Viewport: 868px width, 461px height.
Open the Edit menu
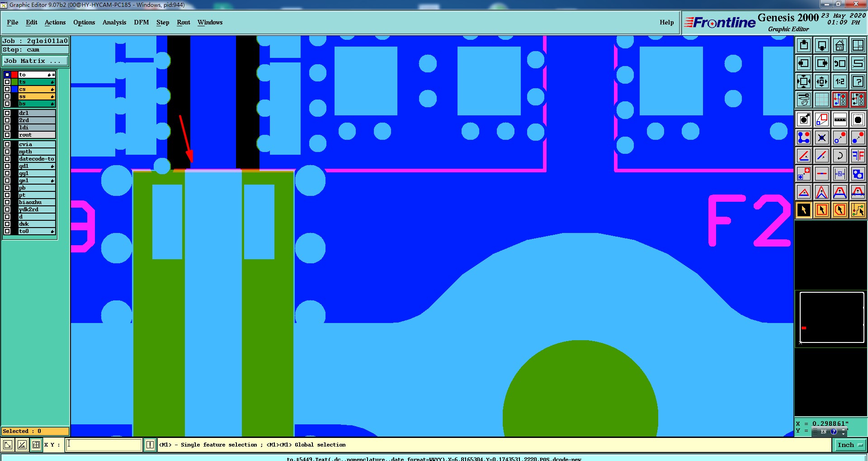pyautogui.click(x=32, y=22)
